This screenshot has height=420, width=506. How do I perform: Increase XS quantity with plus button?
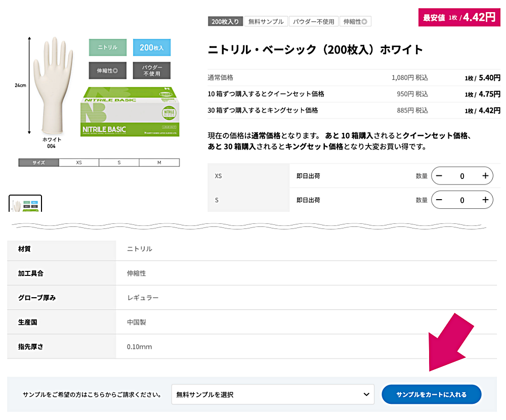(485, 176)
